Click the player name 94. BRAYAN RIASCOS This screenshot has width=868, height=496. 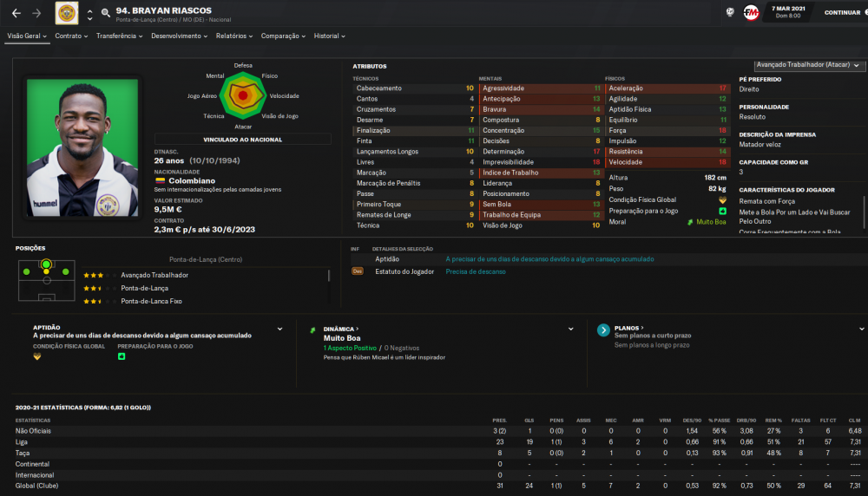164,10
